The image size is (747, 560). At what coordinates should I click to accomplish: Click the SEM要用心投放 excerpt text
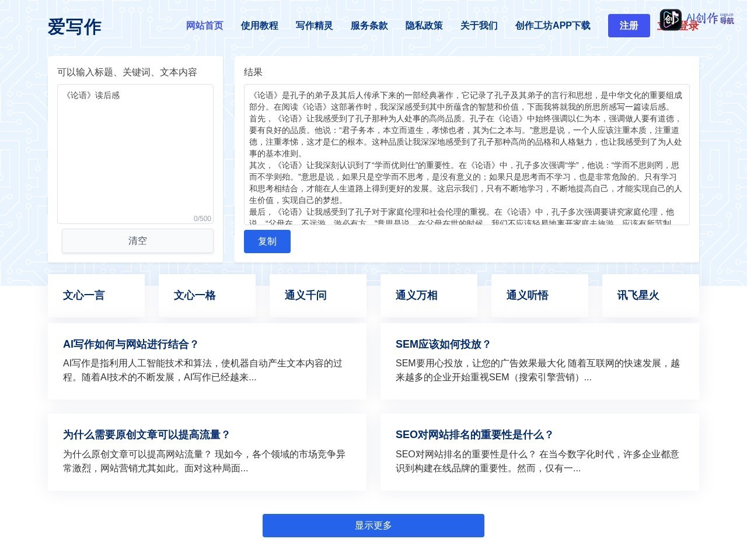tap(537, 370)
